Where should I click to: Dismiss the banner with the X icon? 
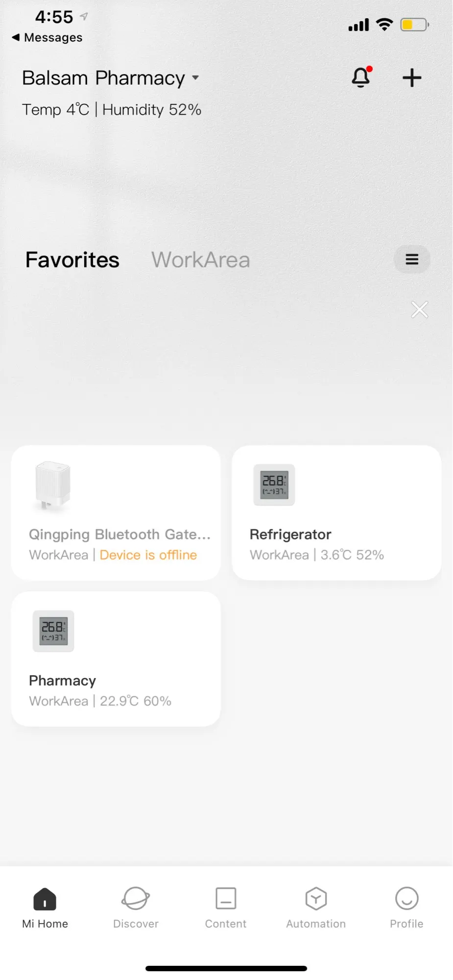pyautogui.click(x=420, y=310)
